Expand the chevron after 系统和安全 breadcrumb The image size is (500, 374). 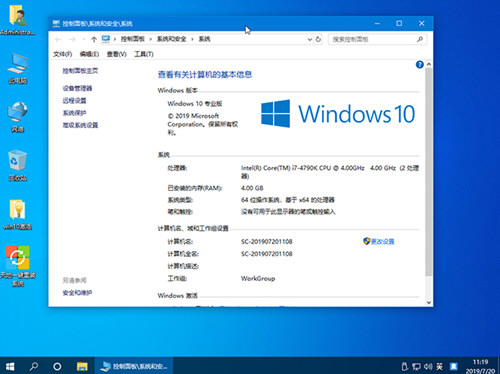[192, 39]
